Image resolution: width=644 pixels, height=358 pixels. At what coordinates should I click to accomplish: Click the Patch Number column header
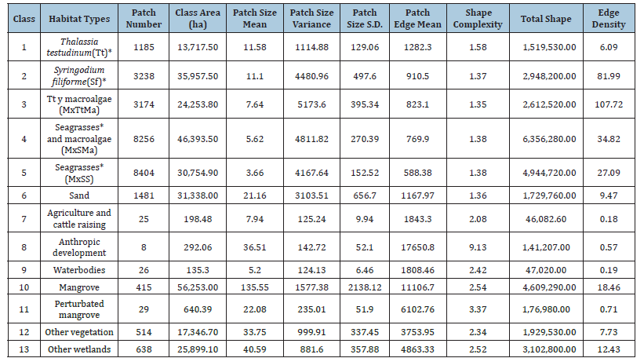(144, 17)
